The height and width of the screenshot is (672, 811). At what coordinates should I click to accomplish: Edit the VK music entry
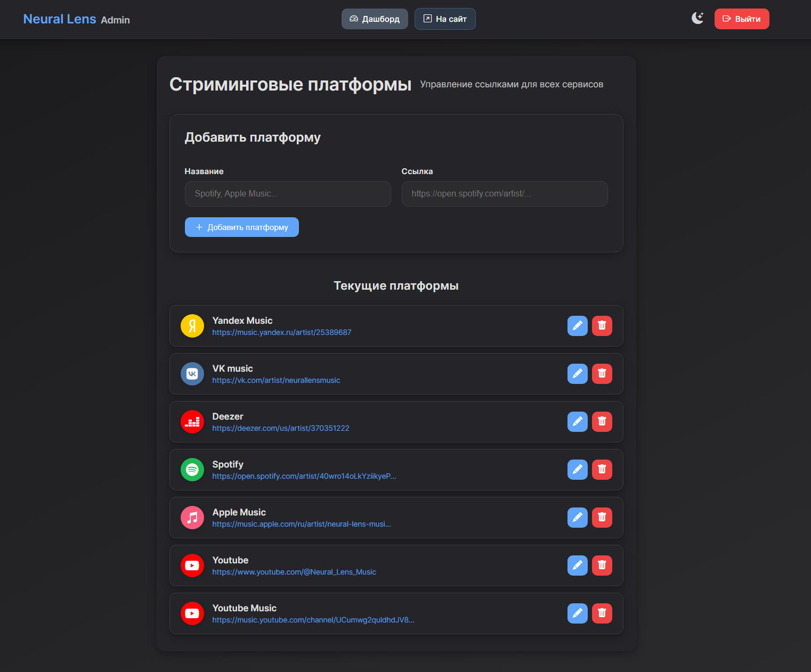click(577, 374)
